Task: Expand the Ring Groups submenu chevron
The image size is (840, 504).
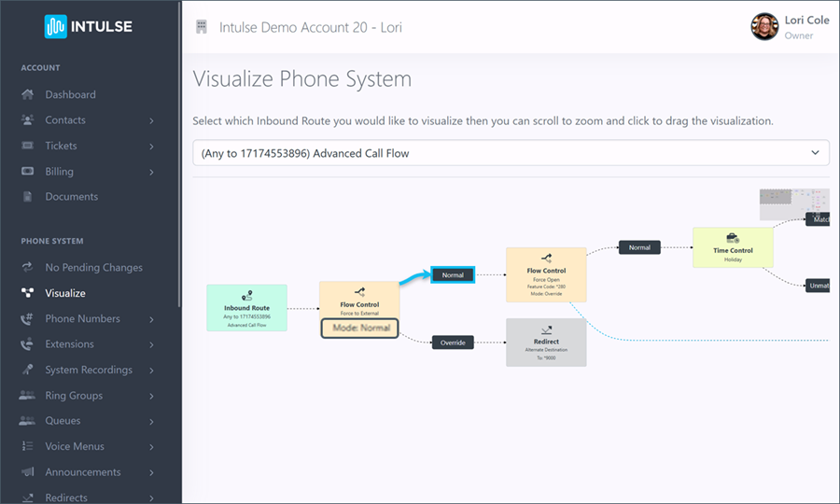Action: tap(151, 396)
